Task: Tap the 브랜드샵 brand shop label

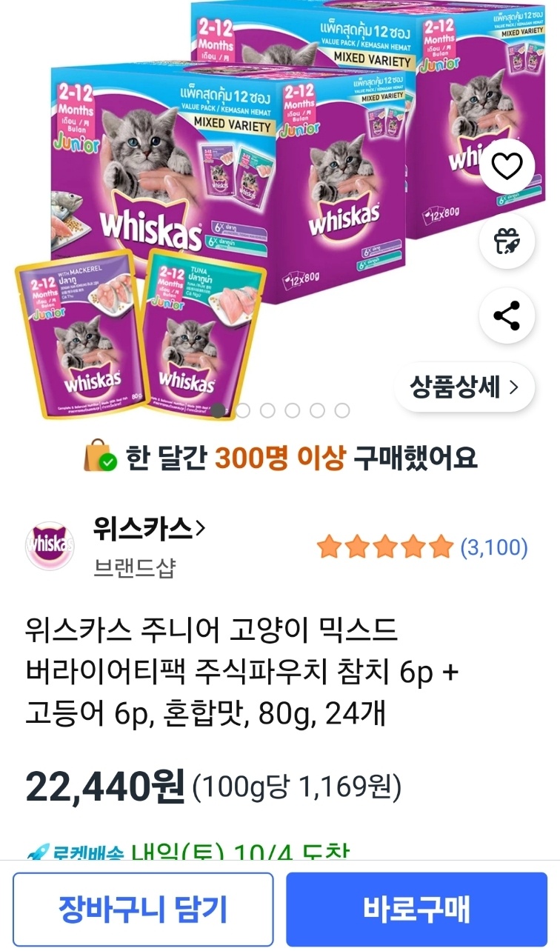Action: pos(134,567)
